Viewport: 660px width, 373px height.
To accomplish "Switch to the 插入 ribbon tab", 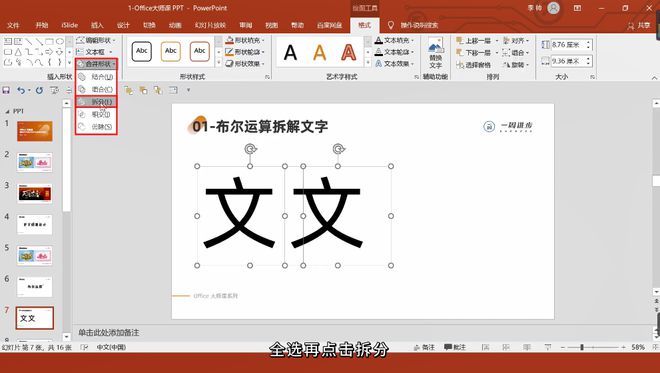I will 97,25.
